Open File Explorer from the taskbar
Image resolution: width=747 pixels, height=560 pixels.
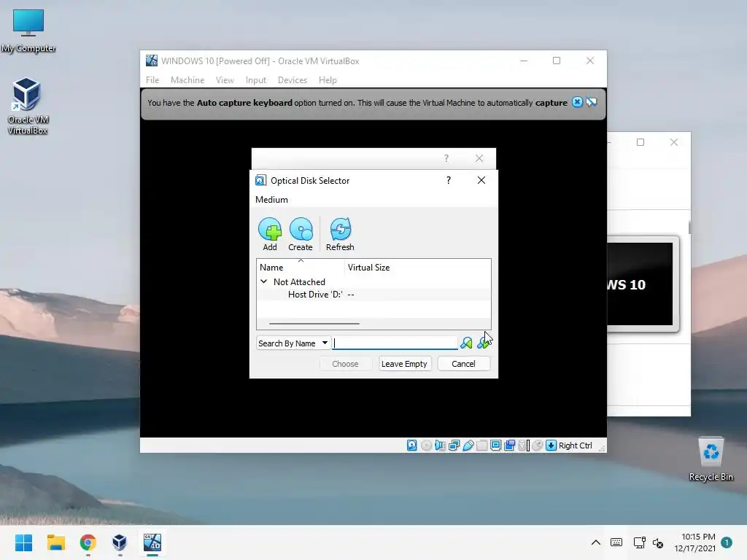tap(55, 542)
